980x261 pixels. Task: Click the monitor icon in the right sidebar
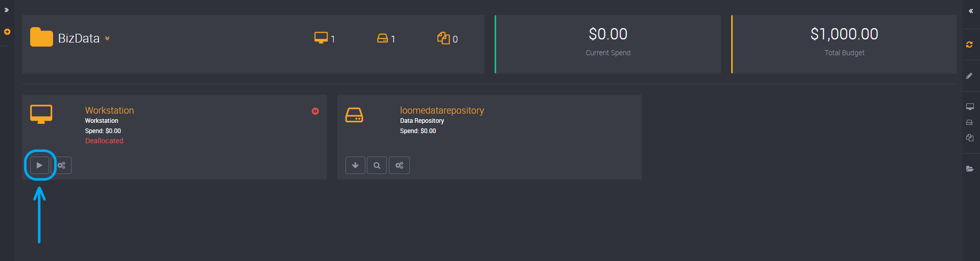(970, 106)
